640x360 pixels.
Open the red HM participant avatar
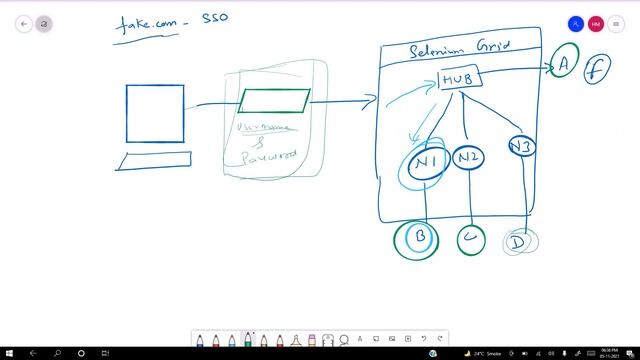596,24
